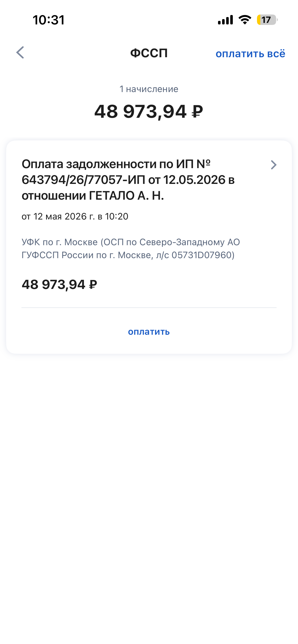The image size is (298, 644).
Task: Open charge details via the right chevron
Action: tap(274, 165)
